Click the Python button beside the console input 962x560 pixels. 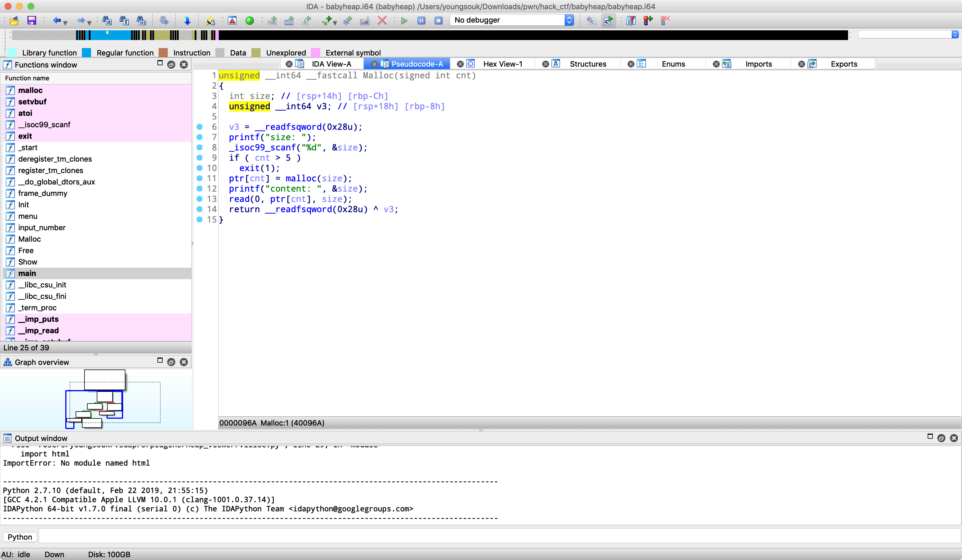tap(19, 537)
